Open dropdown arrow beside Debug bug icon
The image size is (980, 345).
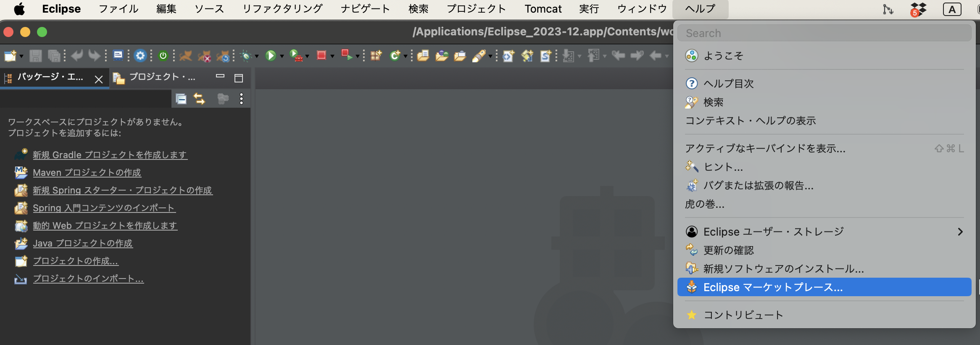point(257,56)
